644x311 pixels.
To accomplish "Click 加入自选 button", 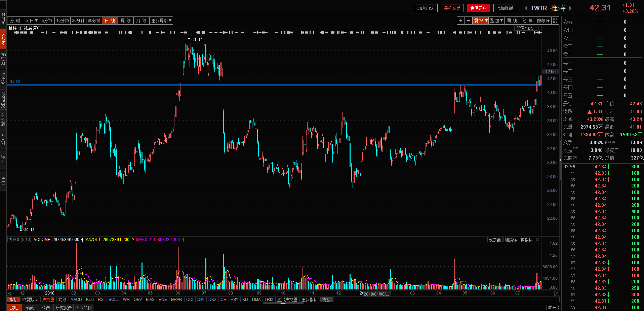I will [x=426, y=8].
